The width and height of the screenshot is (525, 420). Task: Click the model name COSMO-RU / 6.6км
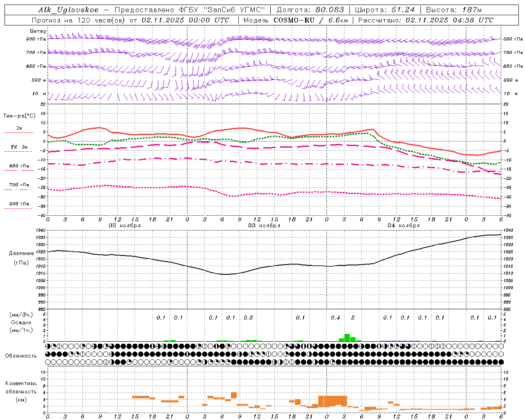311,20
